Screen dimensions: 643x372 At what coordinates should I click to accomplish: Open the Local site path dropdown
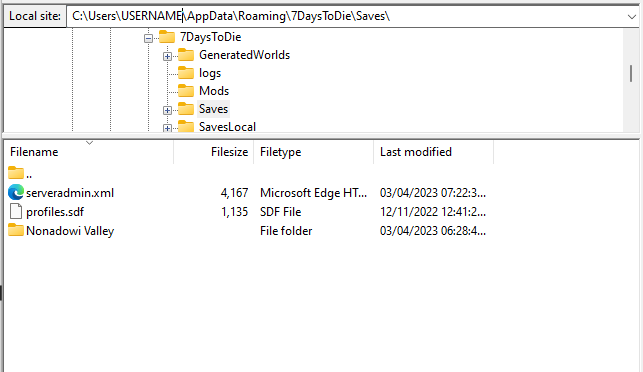632,16
